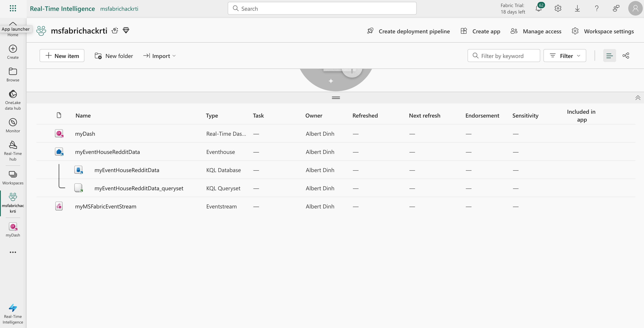The image size is (644, 328).
Task: Click the New item button
Action: click(62, 56)
